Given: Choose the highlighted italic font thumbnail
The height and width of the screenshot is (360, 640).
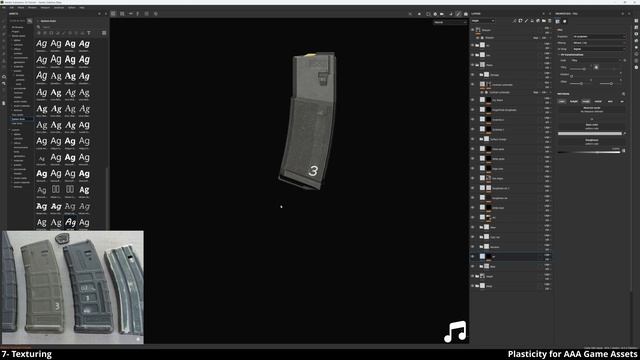Looking at the screenshot, I should pos(70,222).
